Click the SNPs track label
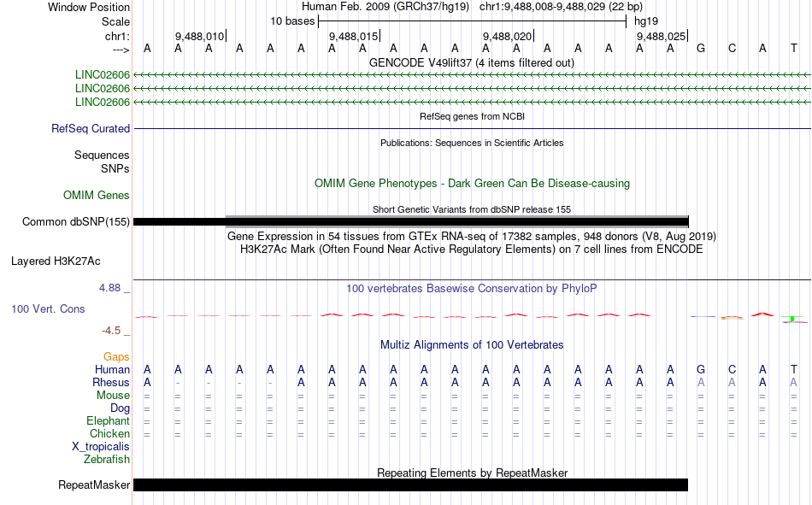 coord(115,168)
